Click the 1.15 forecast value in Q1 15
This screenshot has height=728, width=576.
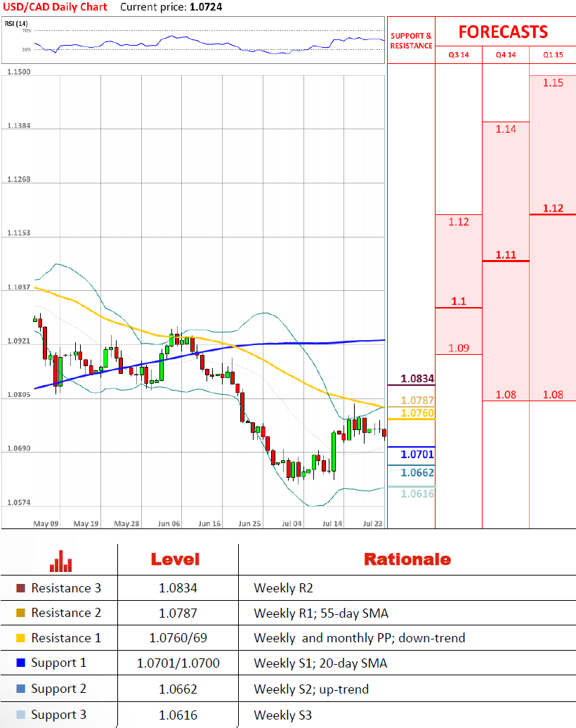tap(553, 83)
